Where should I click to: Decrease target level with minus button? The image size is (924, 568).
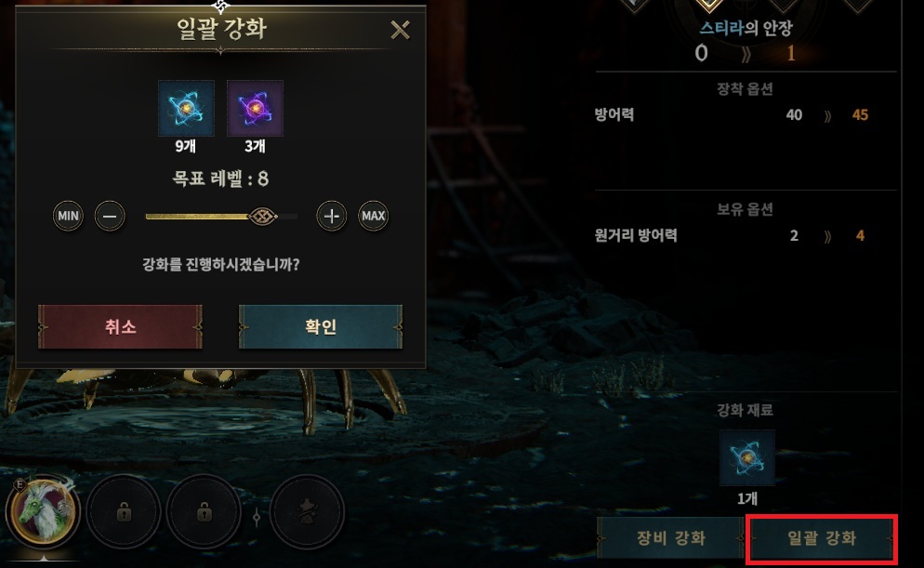coord(111,217)
